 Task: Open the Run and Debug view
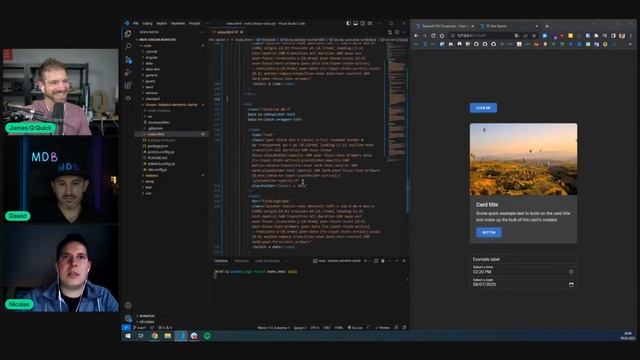[x=128, y=73]
